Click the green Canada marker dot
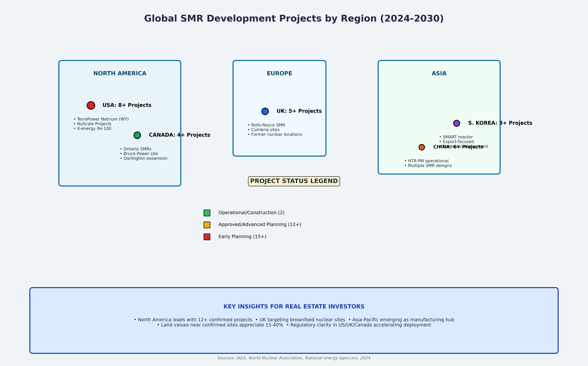Viewport: 588px width, 366px height. 137,135
